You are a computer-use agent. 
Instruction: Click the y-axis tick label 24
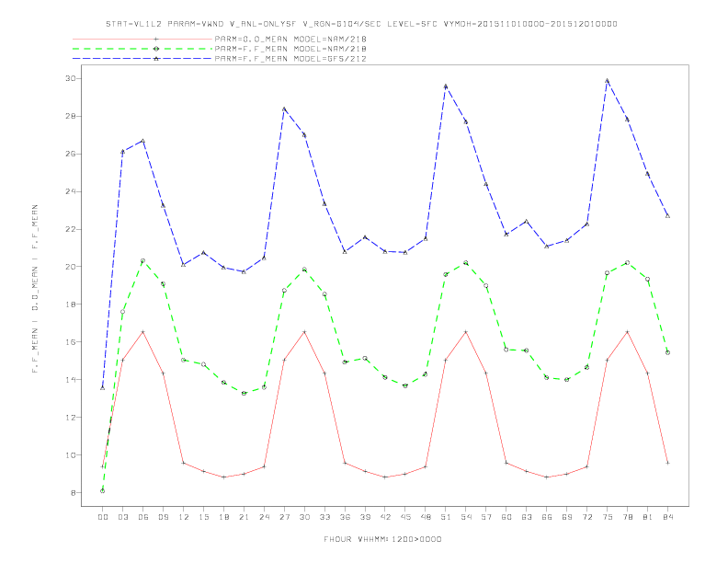coord(70,191)
